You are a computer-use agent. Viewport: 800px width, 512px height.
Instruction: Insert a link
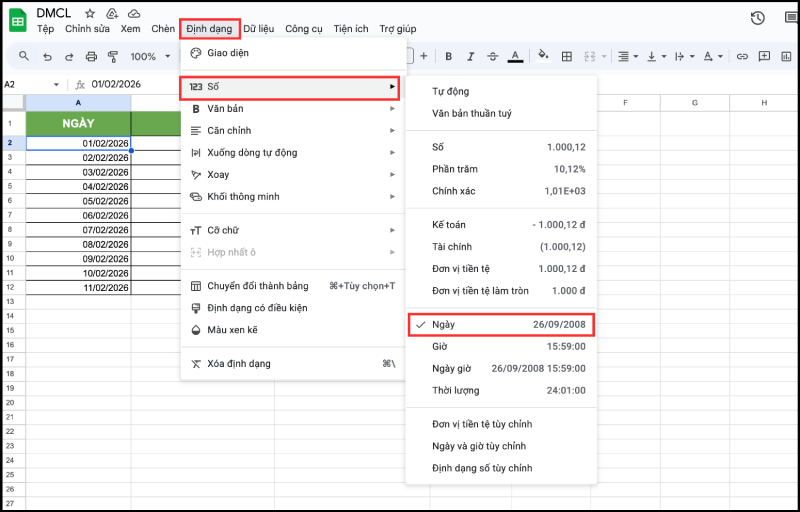(x=742, y=57)
